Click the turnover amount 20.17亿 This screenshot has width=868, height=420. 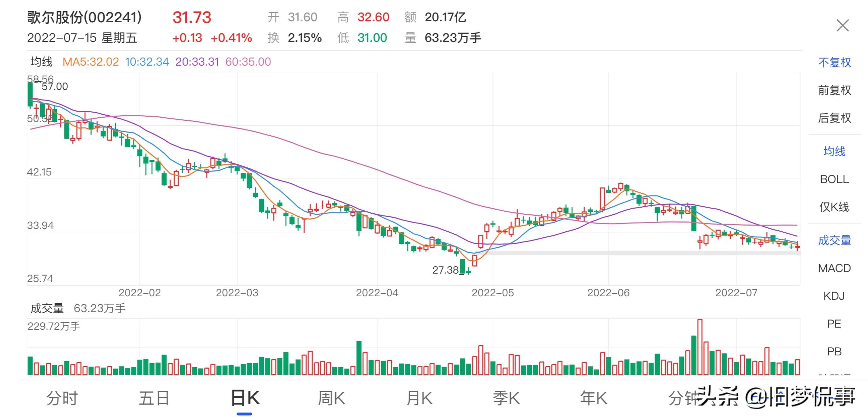click(445, 17)
